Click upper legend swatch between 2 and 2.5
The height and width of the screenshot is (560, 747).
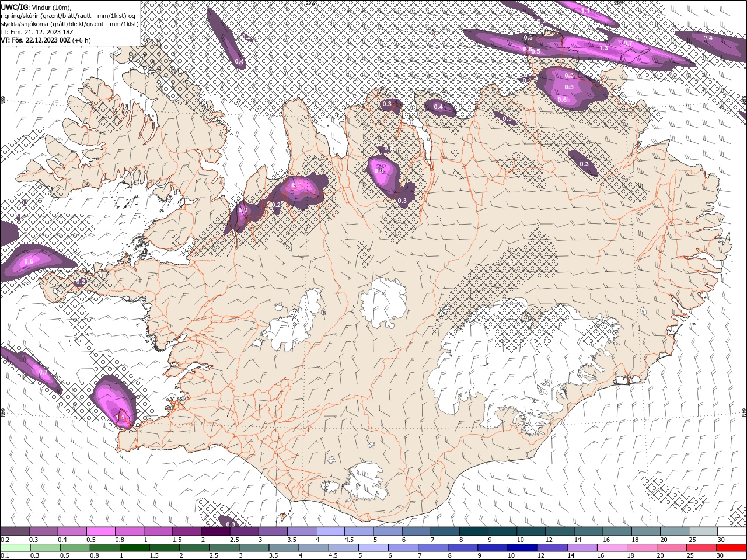click(215, 531)
